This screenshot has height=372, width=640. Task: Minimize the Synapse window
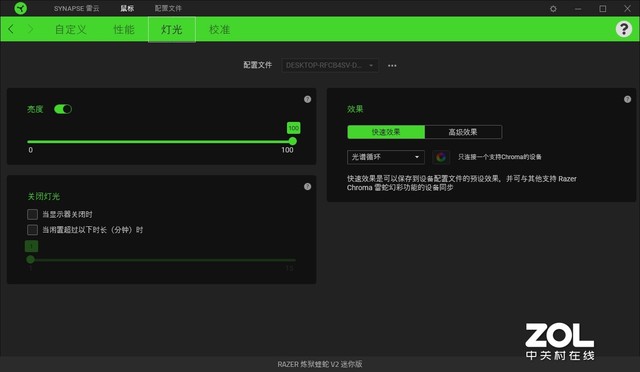(578, 9)
